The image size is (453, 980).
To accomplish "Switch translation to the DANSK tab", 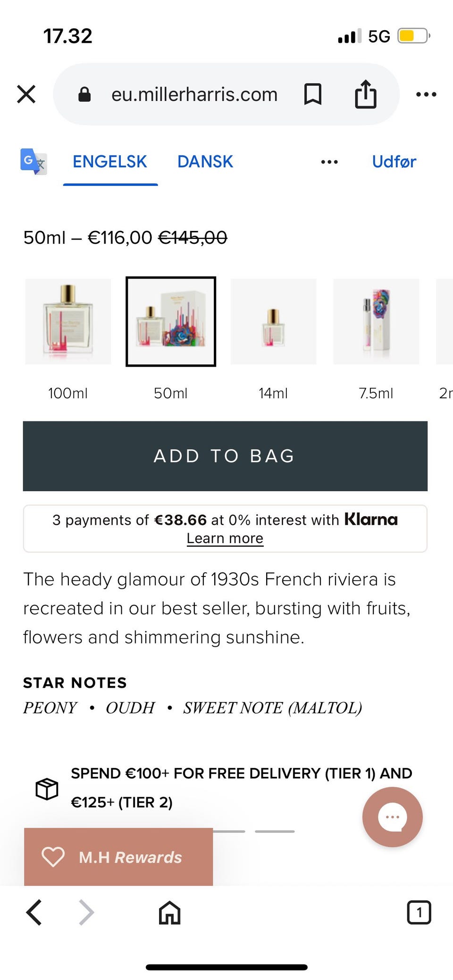I will pyautogui.click(x=205, y=162).
